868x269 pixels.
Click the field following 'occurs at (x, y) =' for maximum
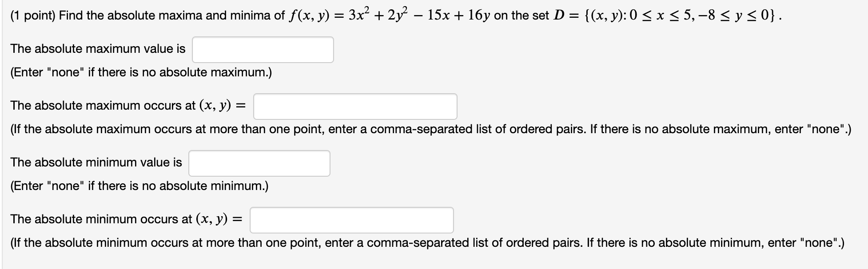[355, 106]
